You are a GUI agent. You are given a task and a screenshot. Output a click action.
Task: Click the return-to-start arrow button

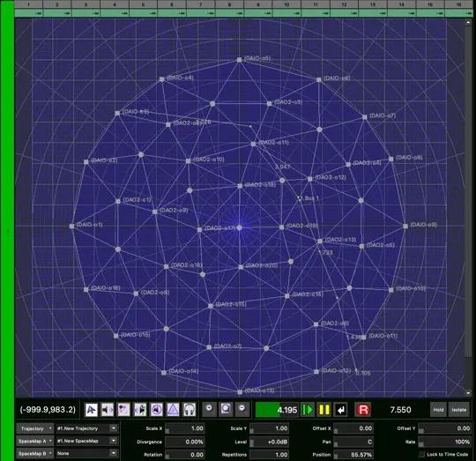[340, 410]
